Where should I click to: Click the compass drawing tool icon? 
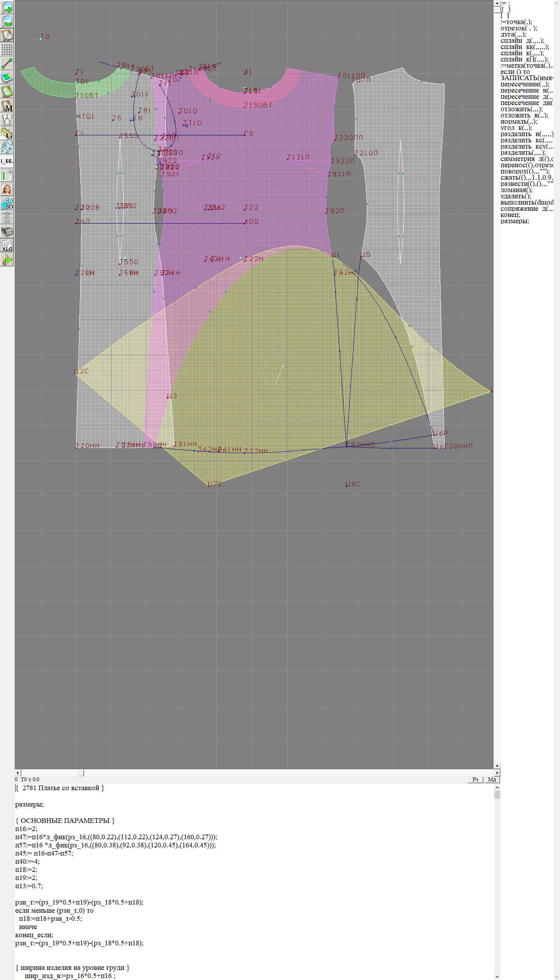[x=7, y=120]
